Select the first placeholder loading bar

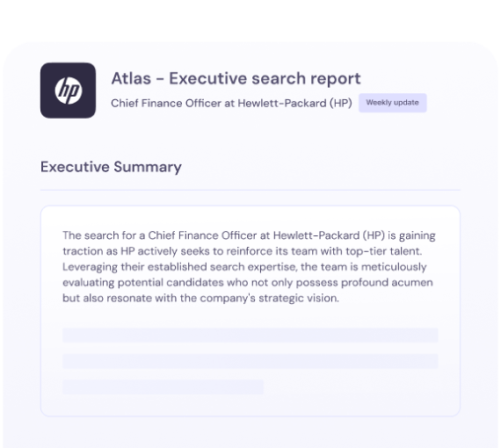[x=250, y=336]
